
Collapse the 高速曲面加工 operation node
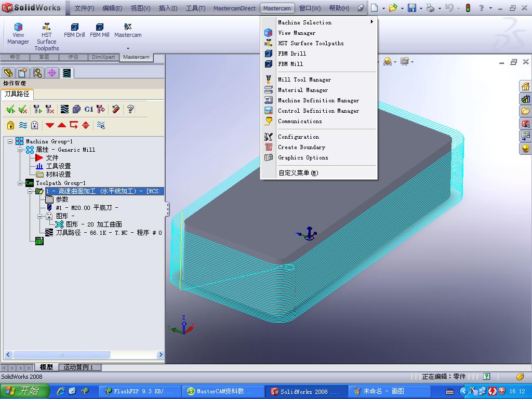click(30, 191)
